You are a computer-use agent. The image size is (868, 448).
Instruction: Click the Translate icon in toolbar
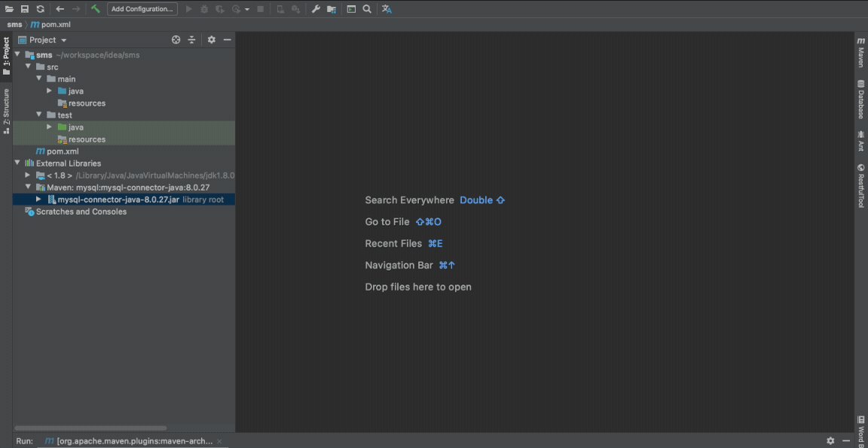pyautogui.click(x=387, y=9)
